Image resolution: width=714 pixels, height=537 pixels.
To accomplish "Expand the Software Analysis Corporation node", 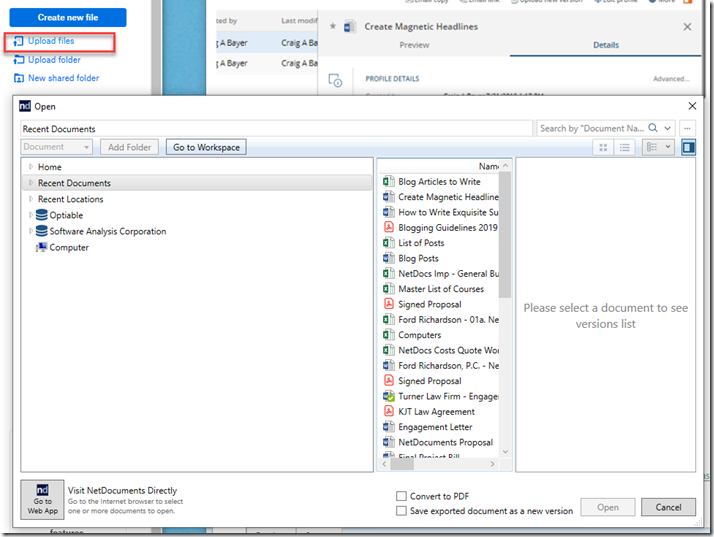I will pyautogui.click(x=31, y=231).
